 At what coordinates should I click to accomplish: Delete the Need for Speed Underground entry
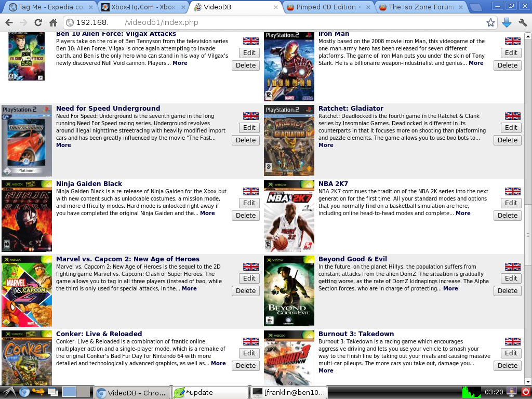pyautogui.click(x=246, y=140)
